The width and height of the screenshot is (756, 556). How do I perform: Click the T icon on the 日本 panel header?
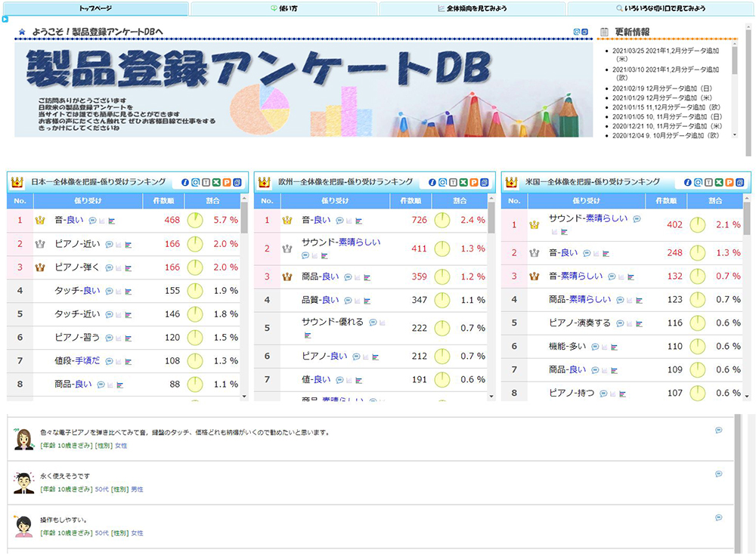point(205,182)
